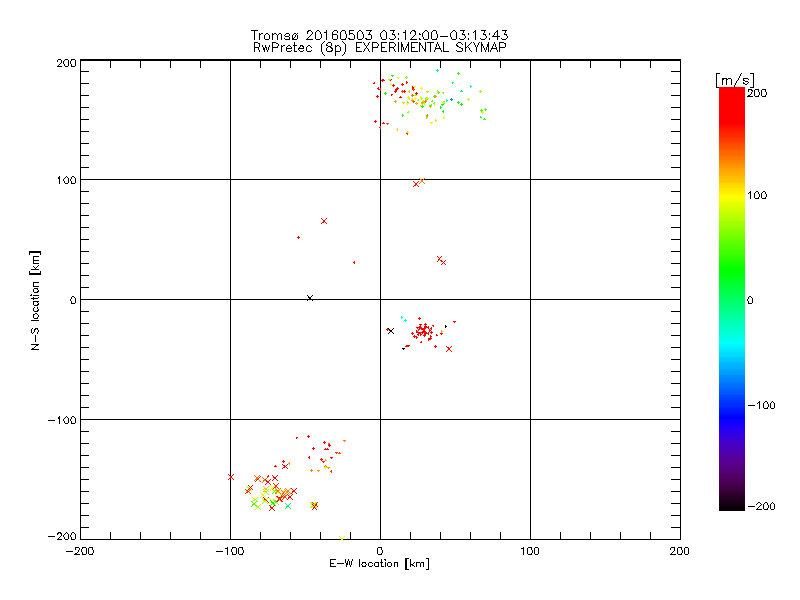
Task: Select the '0' tick below the x-axis
Action: click(380, 551)
